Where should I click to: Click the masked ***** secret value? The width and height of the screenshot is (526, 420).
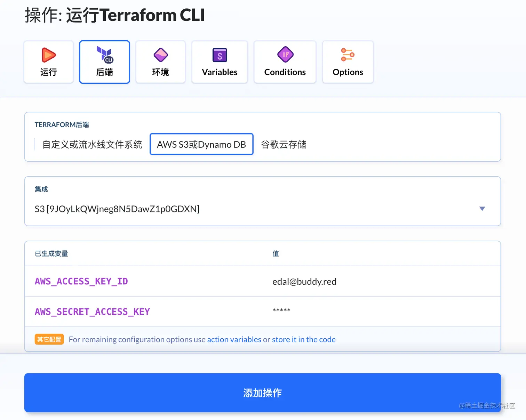tap(281, 310)
